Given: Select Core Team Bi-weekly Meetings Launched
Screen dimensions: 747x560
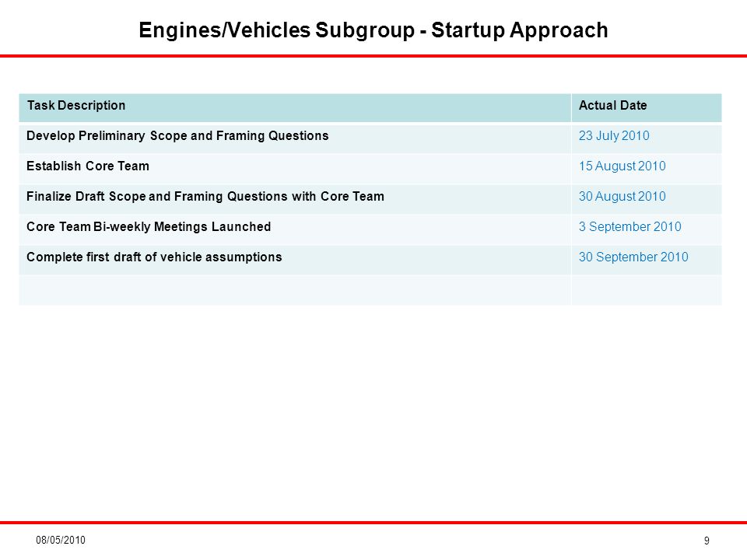Looking at the screenshot, I should (x=149, y=226).
